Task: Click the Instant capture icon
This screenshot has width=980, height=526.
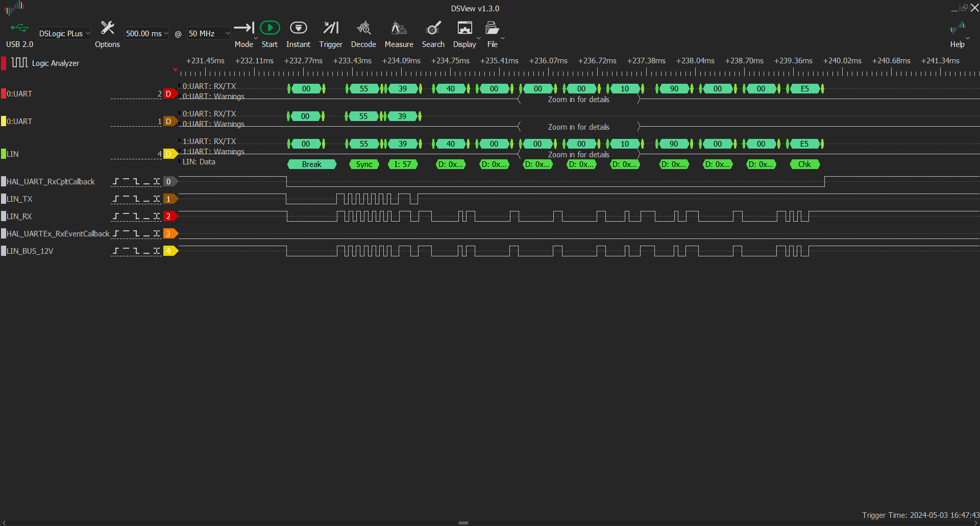Action: tap(298, 28)
